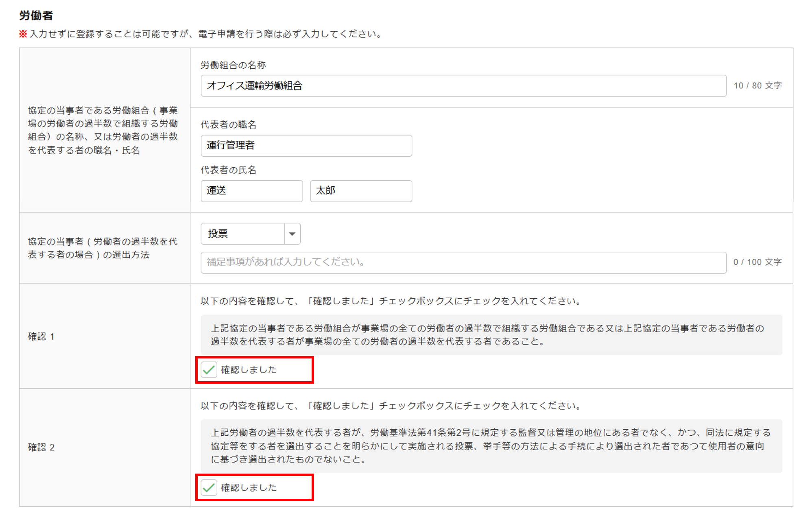Toggle the 確認 1 confirmation checkbox
Viewport: 812px width, 522px height.
pyautogui.click(x=209, y=370)
